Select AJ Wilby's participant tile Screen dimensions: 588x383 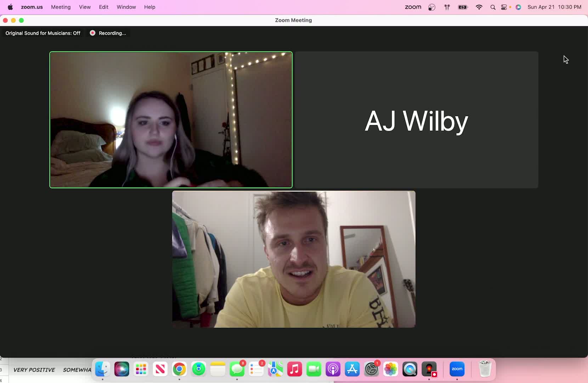pos(417,120)
